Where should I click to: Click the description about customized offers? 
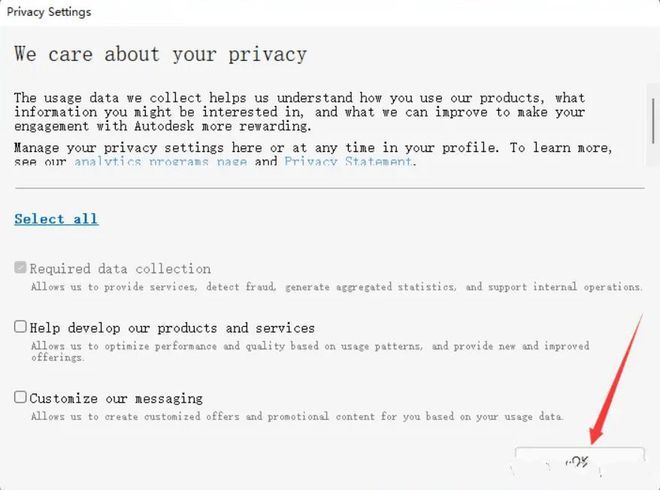296,416
